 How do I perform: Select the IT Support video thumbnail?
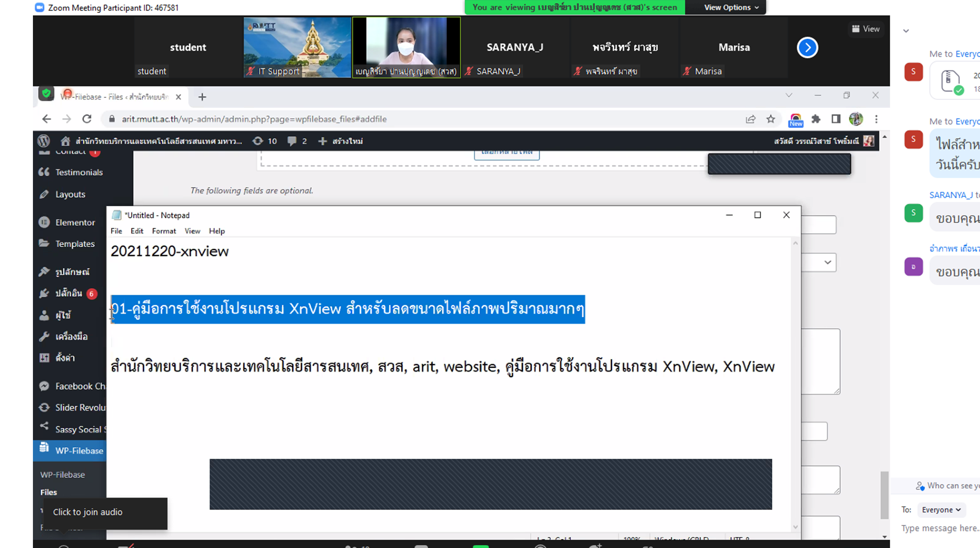point(297,47)
